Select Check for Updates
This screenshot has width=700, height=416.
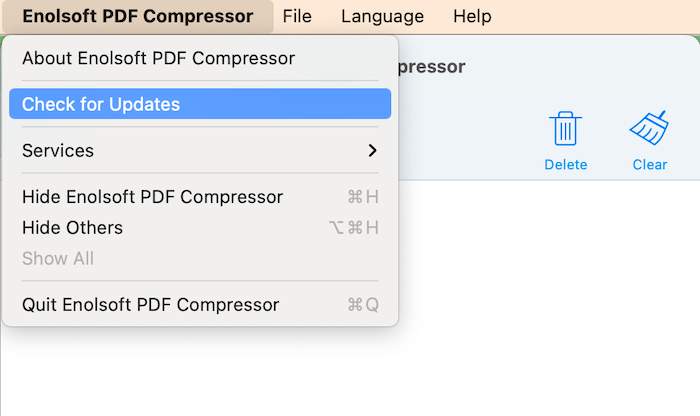pos(200,104)
